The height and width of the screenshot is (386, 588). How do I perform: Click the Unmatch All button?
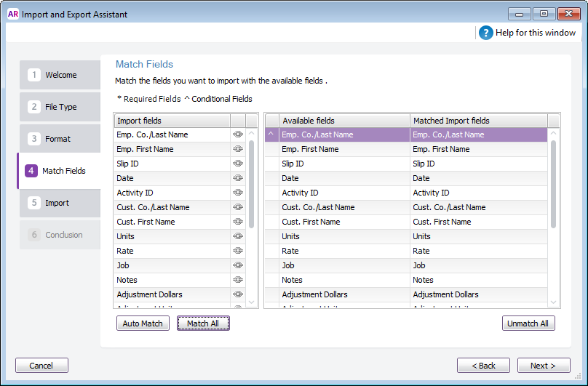coord(528,323)
